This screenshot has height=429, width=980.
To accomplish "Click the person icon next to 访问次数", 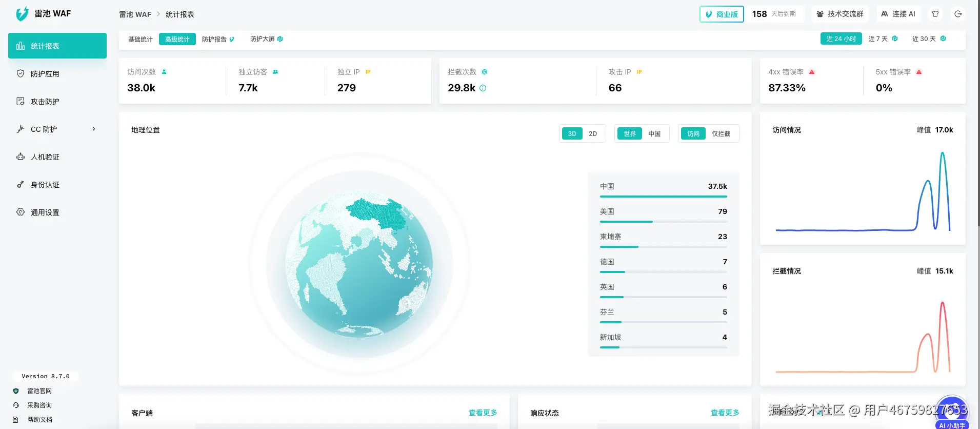I will [164, 72].
